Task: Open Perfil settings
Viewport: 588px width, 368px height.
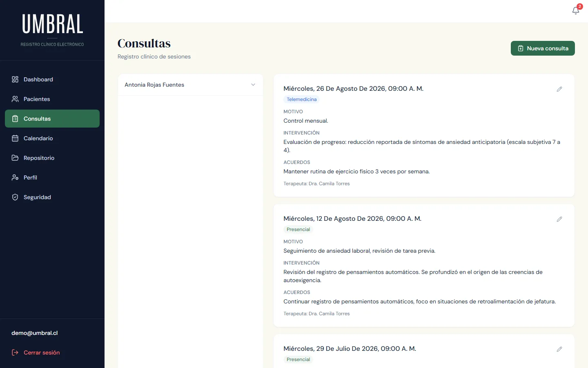Action: [52, 177]
